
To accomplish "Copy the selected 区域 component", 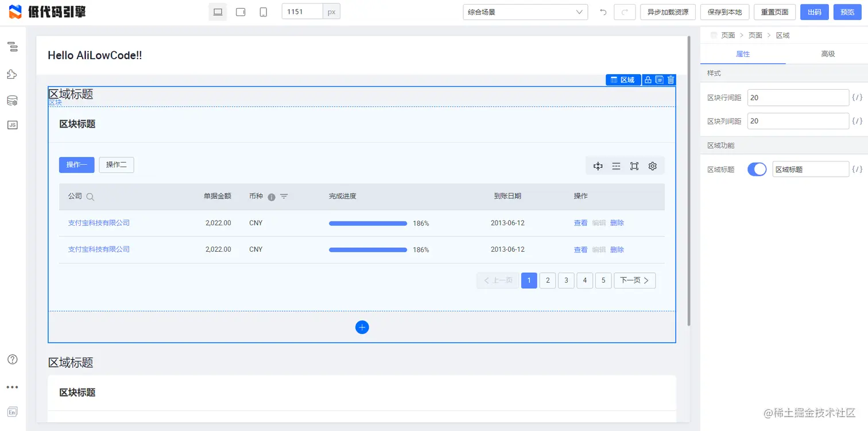I will (x=659, y=80).
